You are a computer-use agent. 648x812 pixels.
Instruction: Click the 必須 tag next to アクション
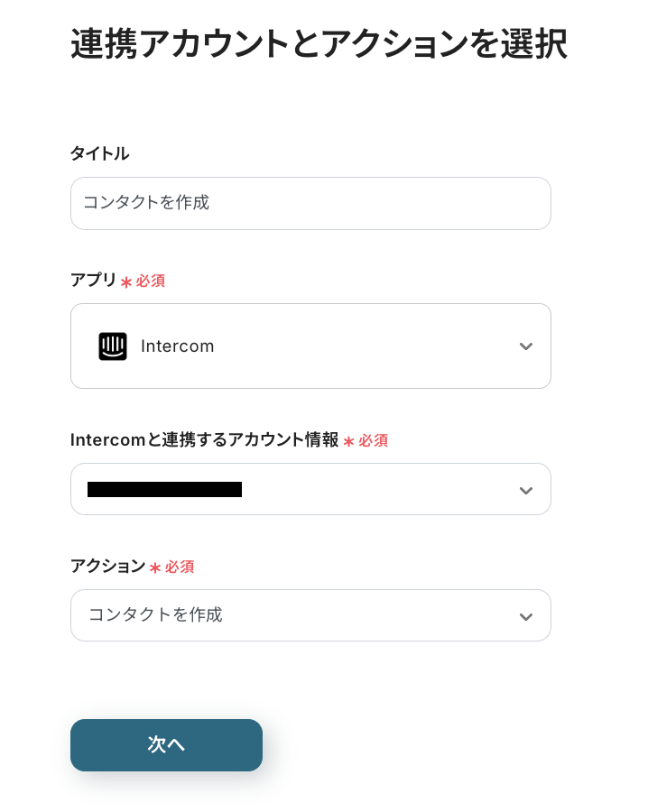[180, 567]
